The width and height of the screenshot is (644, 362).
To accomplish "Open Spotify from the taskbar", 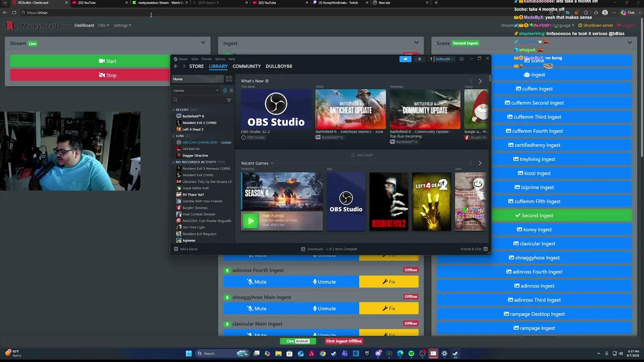I will pos(411,353).
